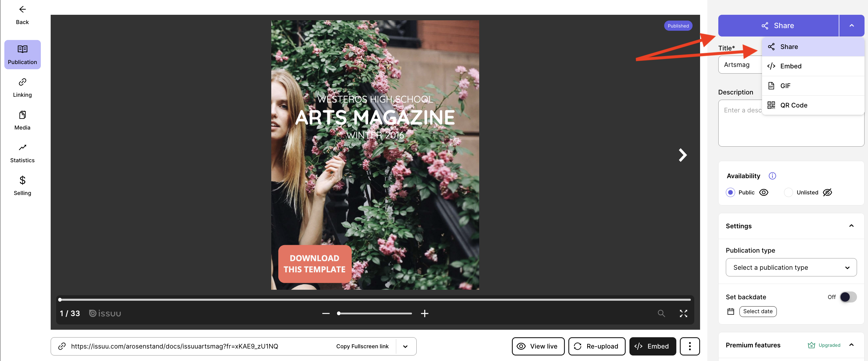Image resolution: width=868 pixels, height=361 pixels.
Task: Select the Publication panel in the sidebar
Action: pos(22,54)
